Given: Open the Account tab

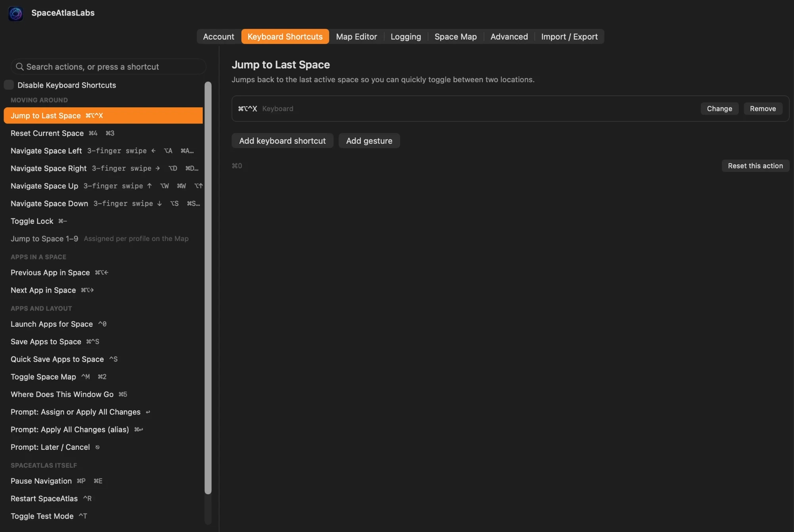Looking at the screenshot, I should tap(218, 37).
